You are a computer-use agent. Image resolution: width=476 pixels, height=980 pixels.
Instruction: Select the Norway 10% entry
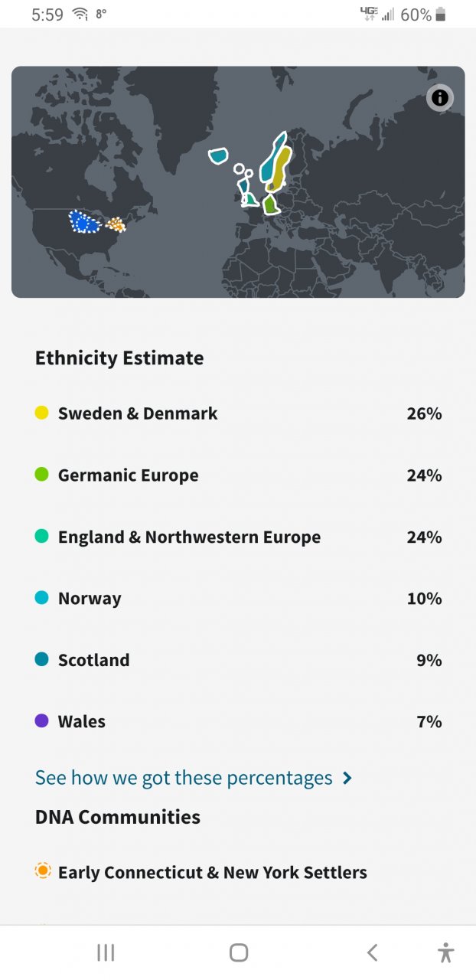[238, 599]
